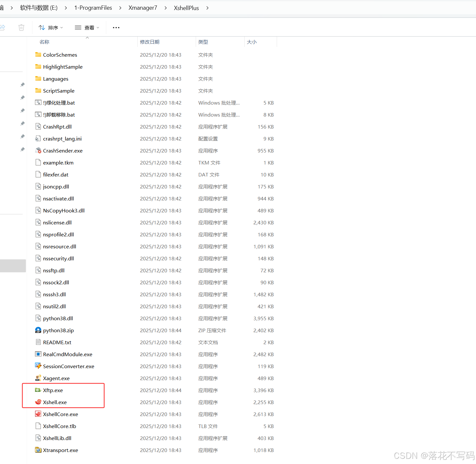Click XshellPlus in the breadcrumb path
This screenshot has height=464, width=476.
tap(186, 8)
